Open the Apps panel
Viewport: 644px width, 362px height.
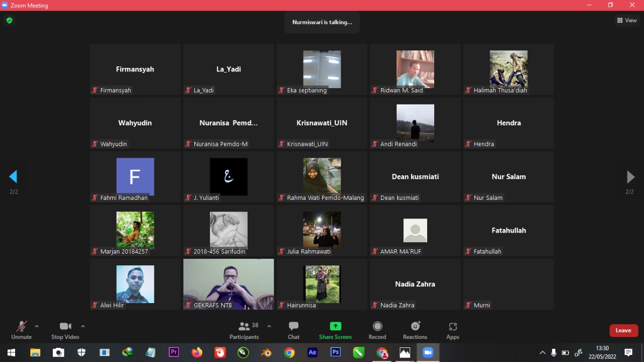coord(453,330)
